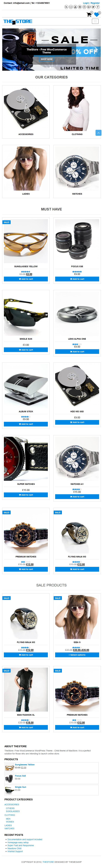
Task: Expand the hamburger navigation menu
Action: click(x=96, y=21)
